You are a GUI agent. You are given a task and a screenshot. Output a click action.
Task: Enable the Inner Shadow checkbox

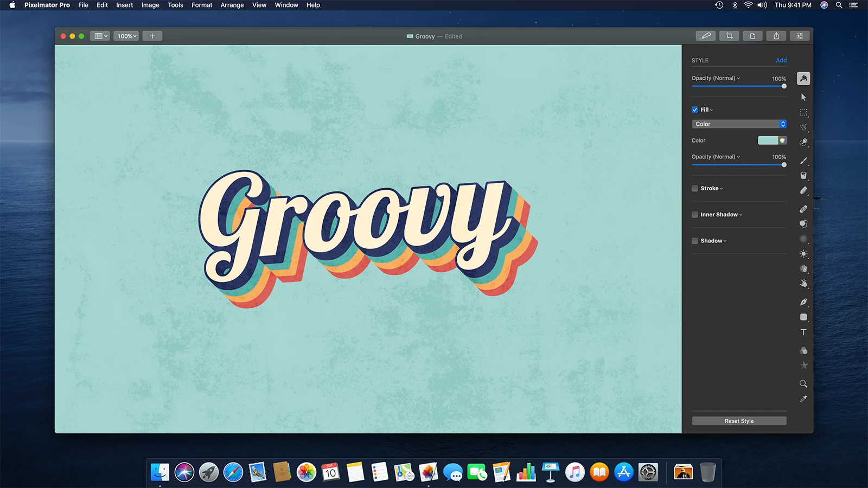(695, 215)
